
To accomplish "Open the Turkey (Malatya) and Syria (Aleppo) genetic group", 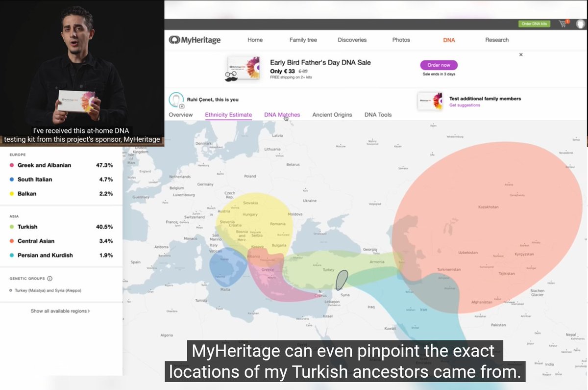I will click(48, 290).
